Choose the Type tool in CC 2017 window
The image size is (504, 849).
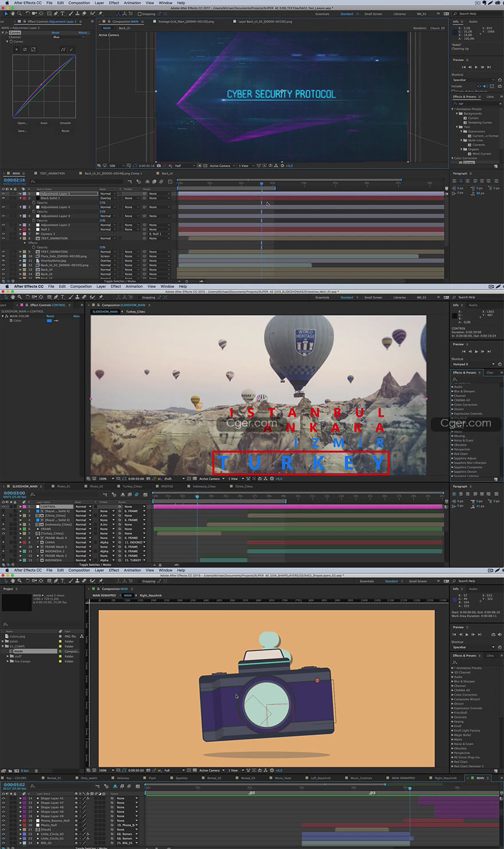(x=62, y=14)
